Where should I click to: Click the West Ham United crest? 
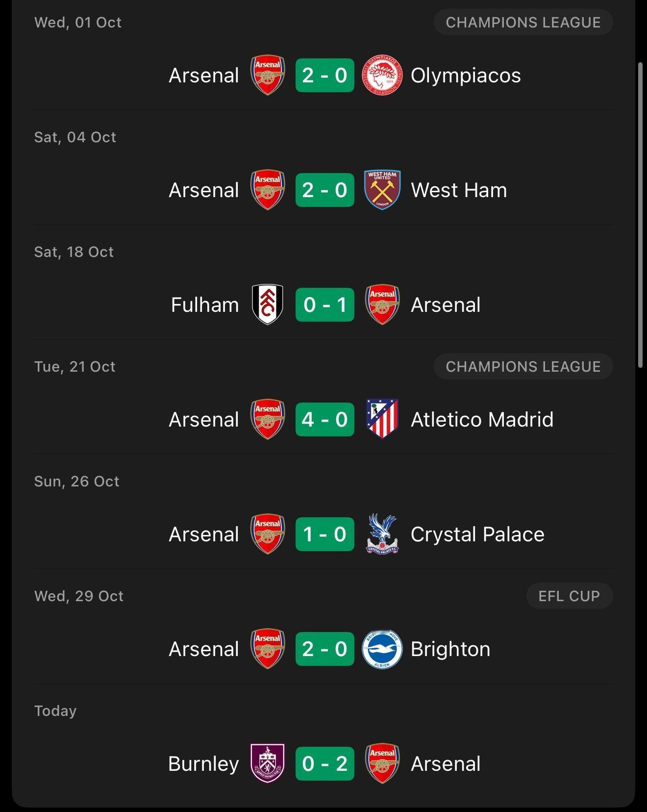(x=382, y=190)
